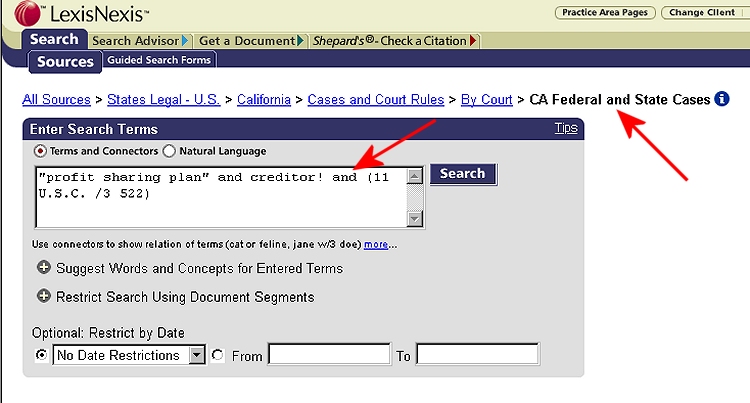Open Shepard's Check a Citation tab
Viewport: 750px width, 403px height.
tap(395, 41)
